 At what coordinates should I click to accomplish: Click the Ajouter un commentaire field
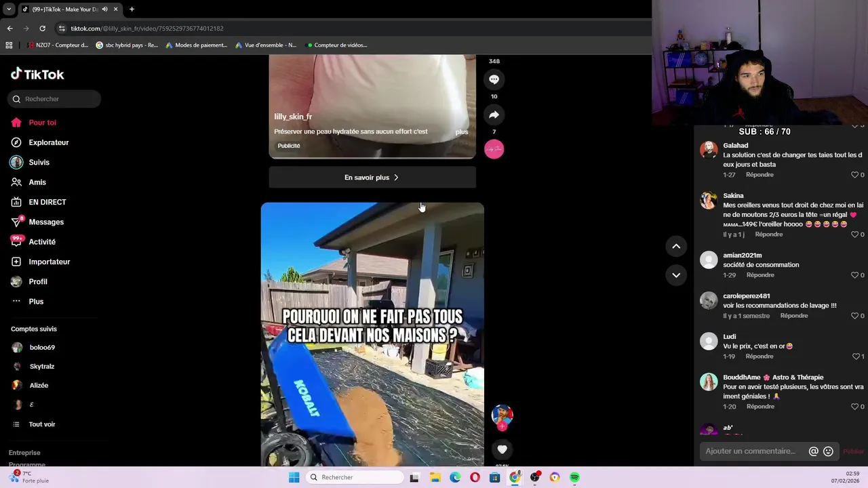pos(751,451)
